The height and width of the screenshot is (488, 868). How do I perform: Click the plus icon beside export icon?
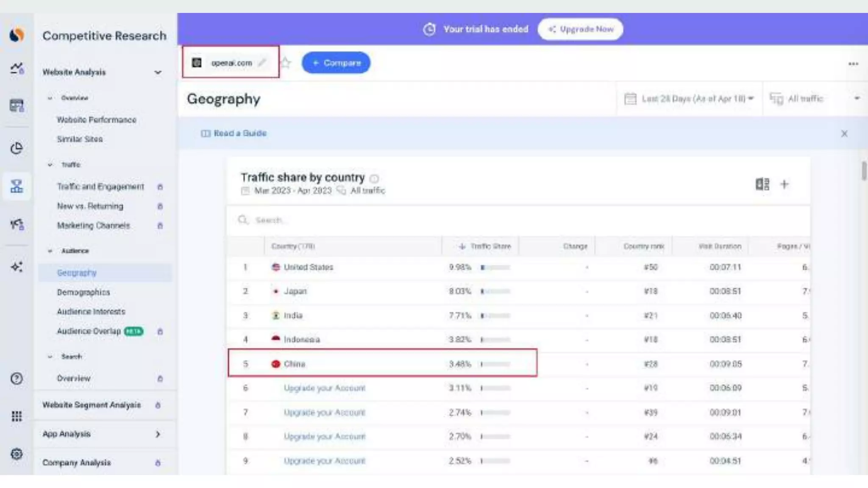784,184
